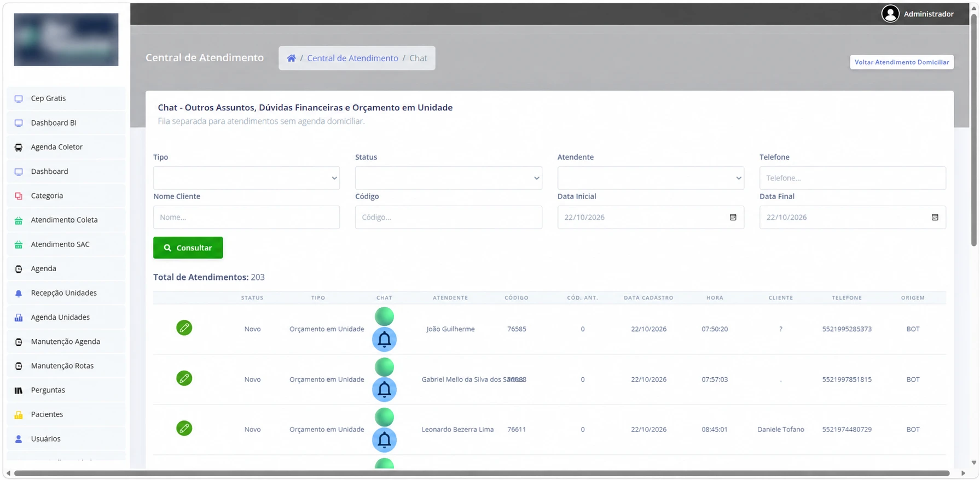The height and width of the screenshot is (480, 980).
Task: Click edit pencil icon in code 76611 row
Action: pyautogui.click(x=184, y=428)
